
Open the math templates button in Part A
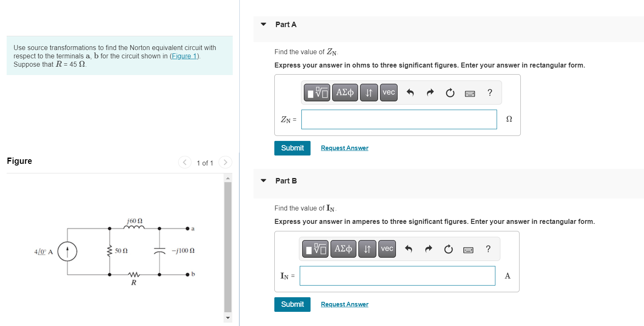point(317,93)
